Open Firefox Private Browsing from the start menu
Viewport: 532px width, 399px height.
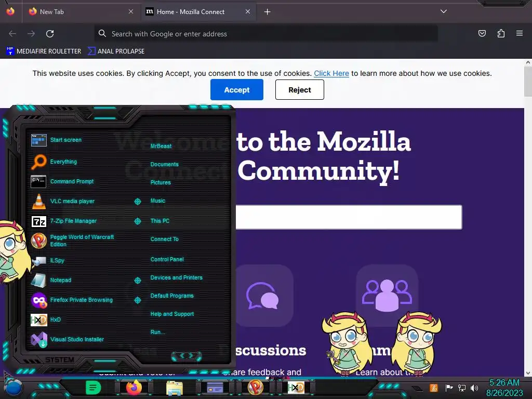click(x=73, y=300)
